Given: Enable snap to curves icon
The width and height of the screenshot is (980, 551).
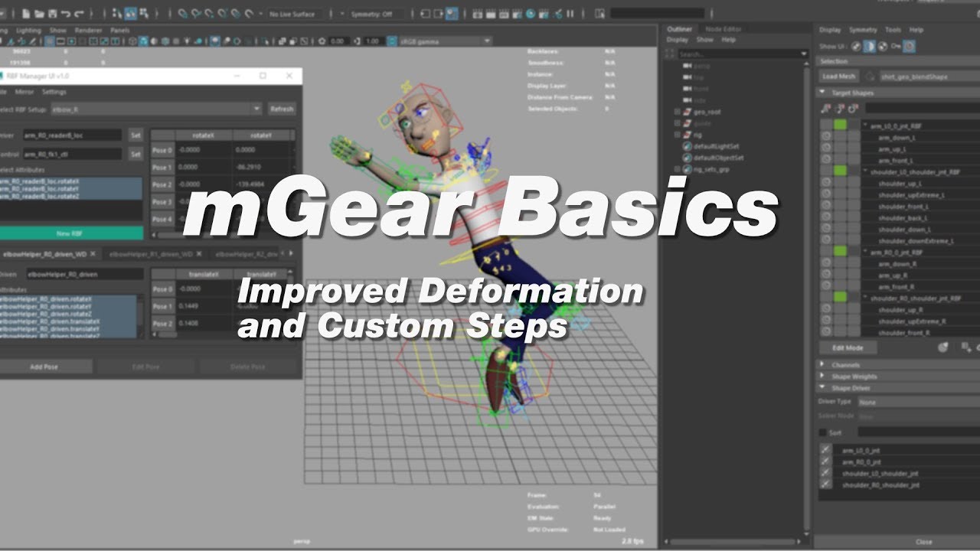Looking at the screenshot, I should click(x=196, y=14).
